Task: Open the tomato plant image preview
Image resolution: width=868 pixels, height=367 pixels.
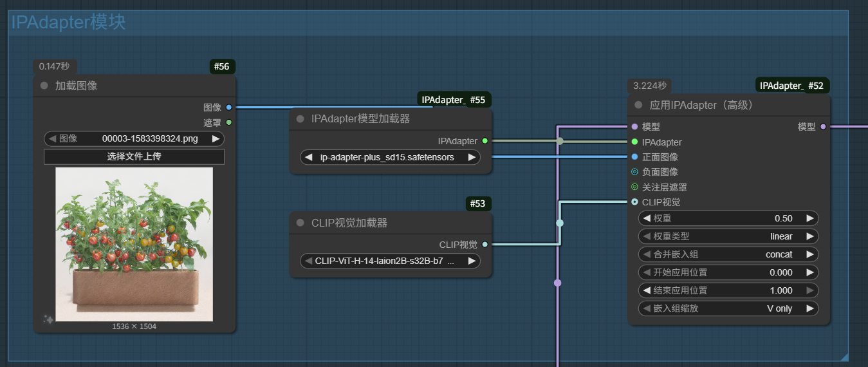Action: 134,244
